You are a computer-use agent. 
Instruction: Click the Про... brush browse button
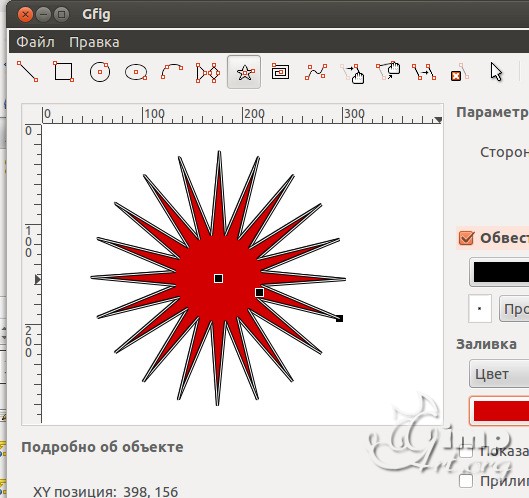pyautogui.click(x=514, y=308)
